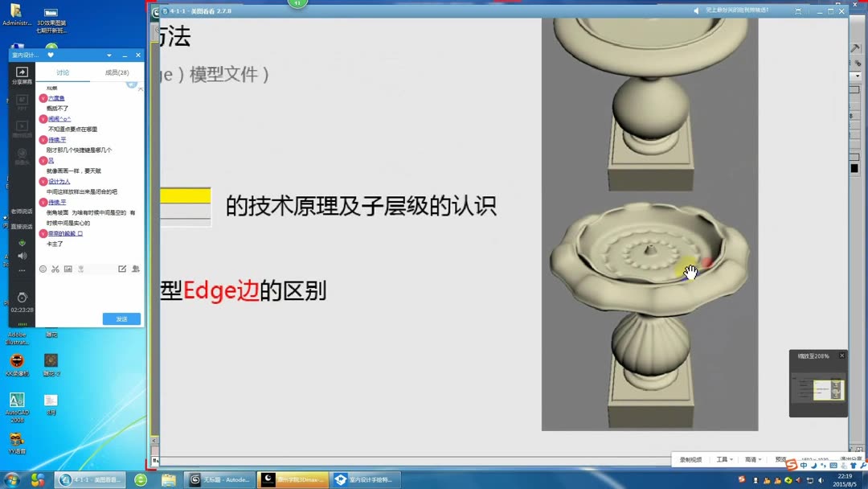Click the image attachment icon in the chat toolbar
The height and width of the screenshot is (489, 868).
(x=68, y=269)
